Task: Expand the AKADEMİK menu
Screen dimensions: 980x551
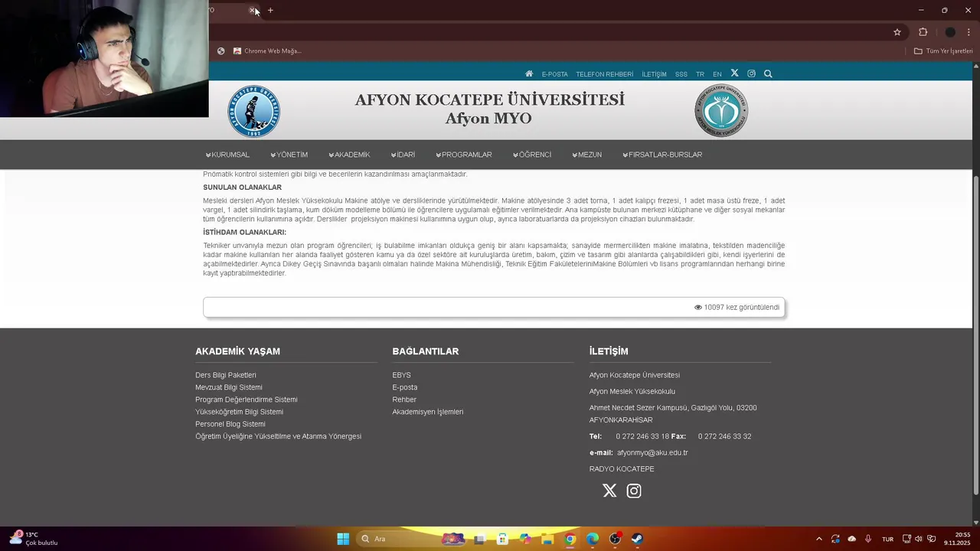Action: (349, 155)
